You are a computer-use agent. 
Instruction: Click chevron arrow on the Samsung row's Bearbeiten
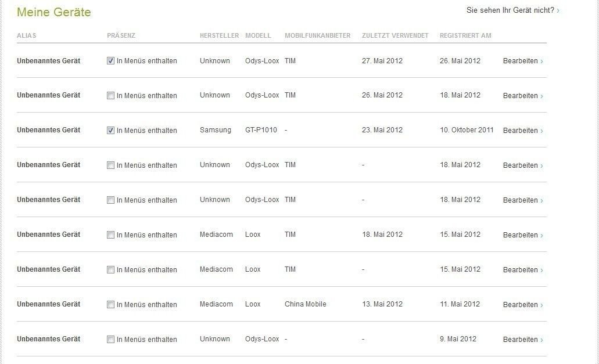pyautogui.click(x=541, y=131)
